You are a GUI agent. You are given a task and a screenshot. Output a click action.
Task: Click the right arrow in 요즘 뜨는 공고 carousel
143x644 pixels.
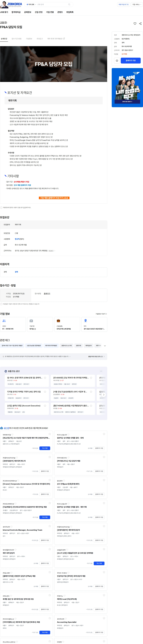pyautogui.click(x=104, y=394)
